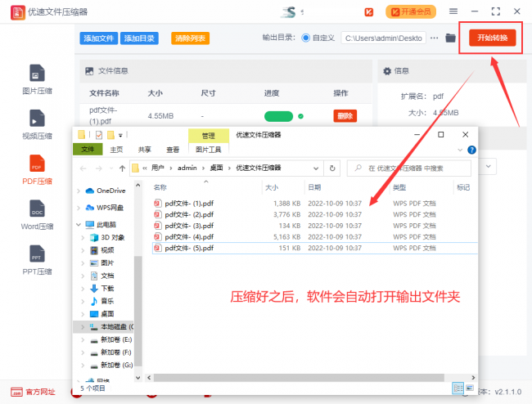The width and height of the screenshot is (532, 404).
Task: Click the 下载 downloads arrow icon
Action: tap(94, 289)
